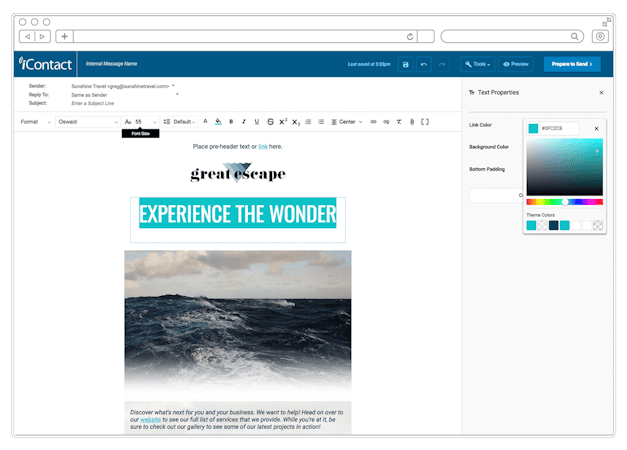
Task: Click the Background Color label
Action: pyautogui.click(x=489, y=147)
